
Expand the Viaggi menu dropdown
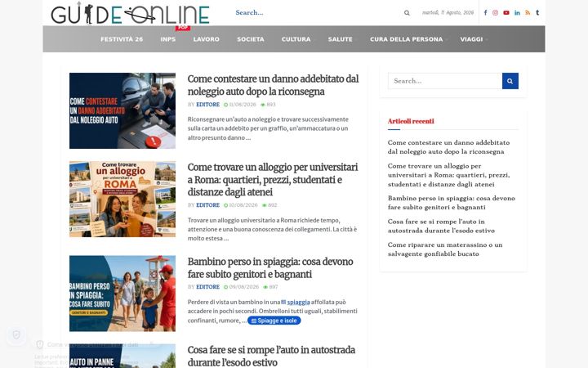(x=473, y=39)
